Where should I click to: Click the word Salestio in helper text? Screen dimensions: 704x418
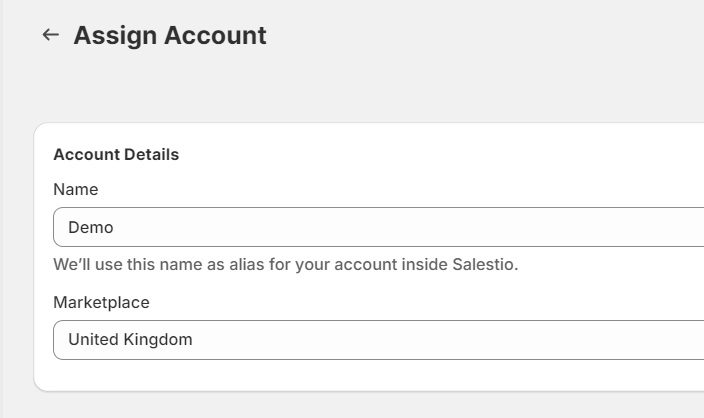click(485, 264)
